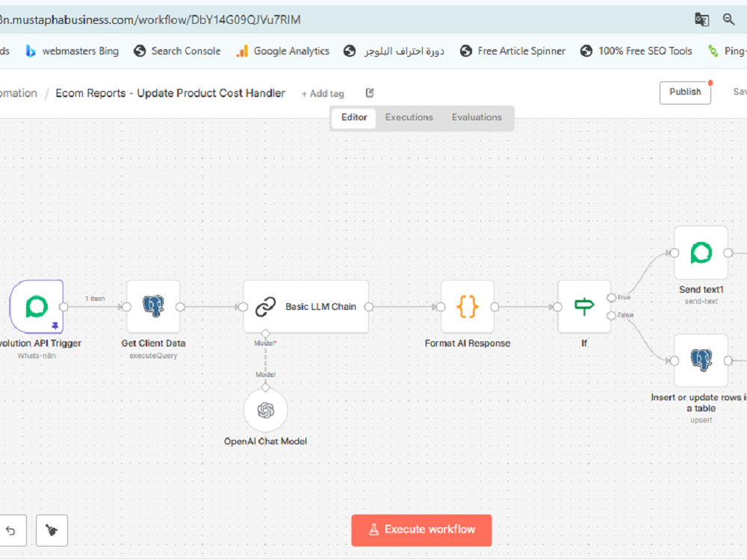The height and width of the screenshot is (560, 747).
Task: Click the edit description icon beside Add tag
Action: point(370,93)
